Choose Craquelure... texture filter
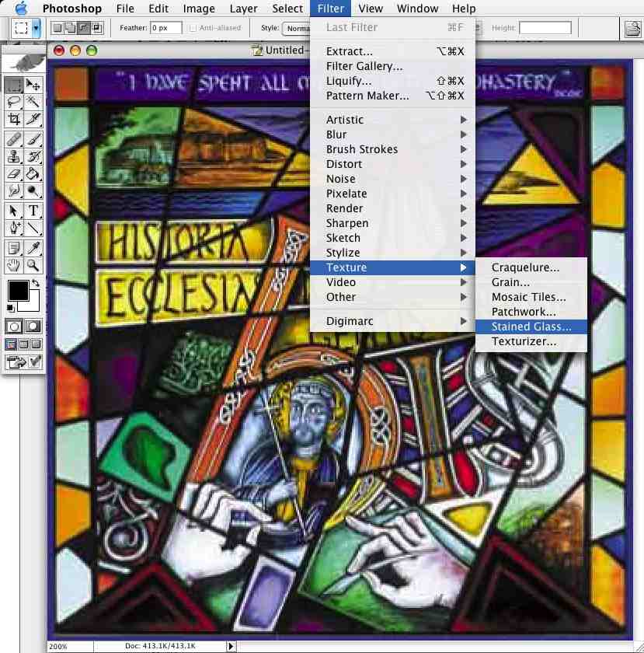Image resolution: width=644 pixels, height=653 pixels. pyautogui.click(x=531, y=267)
